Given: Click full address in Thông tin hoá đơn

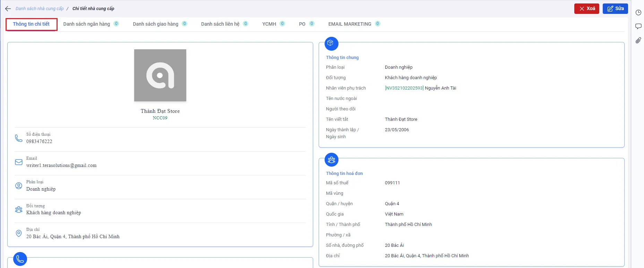Looking at the screenshot, I should coord(427,256).
